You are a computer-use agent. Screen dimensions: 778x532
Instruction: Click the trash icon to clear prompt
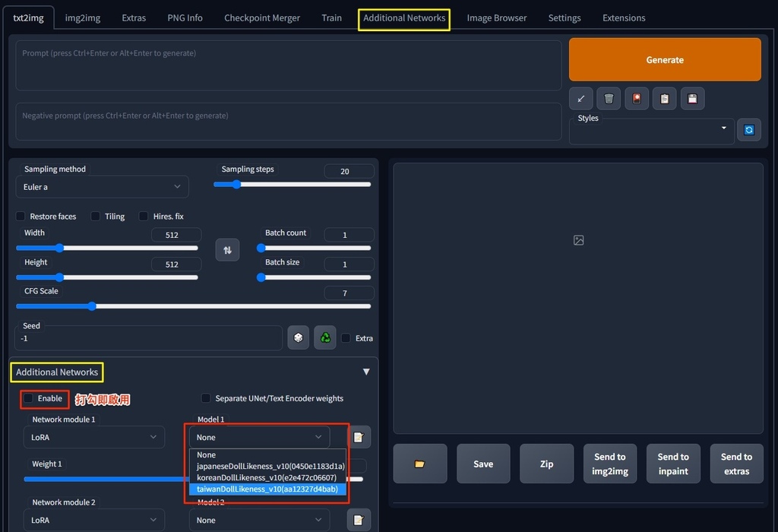(x=609, y=98)
